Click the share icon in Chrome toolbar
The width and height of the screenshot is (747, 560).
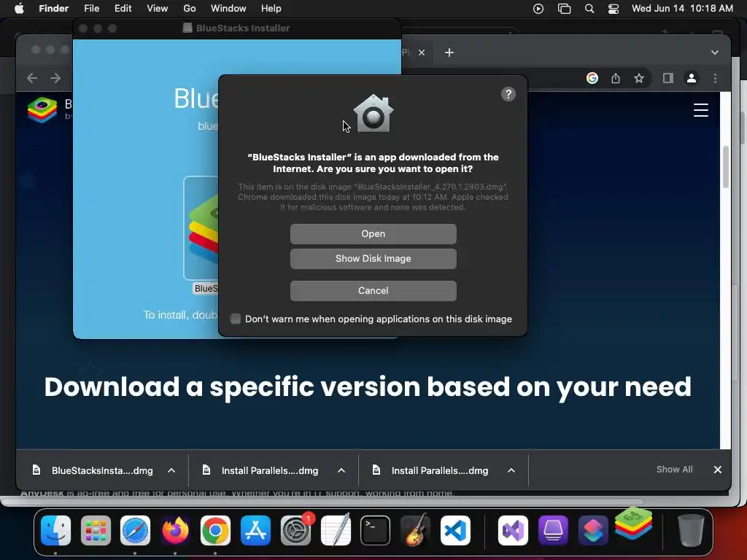[x=616, y=78]
